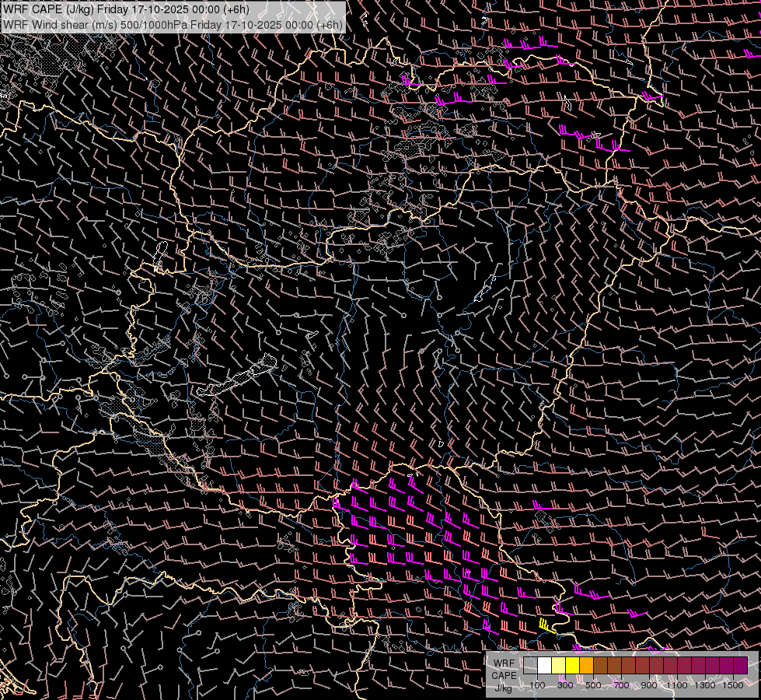
Task: Click the white CAPE legend swatch
Action: pyautogui.click(x=545, y=666)
